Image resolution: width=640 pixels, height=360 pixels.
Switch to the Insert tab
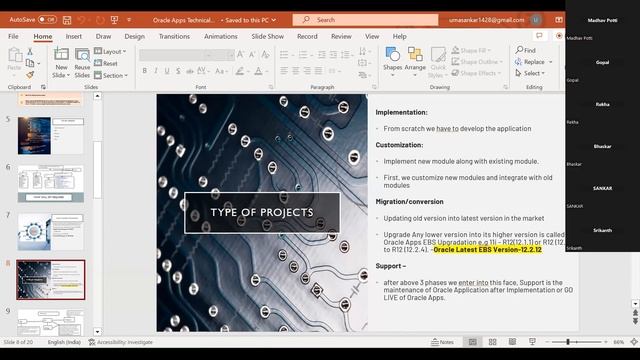click(x=73, y=36)
